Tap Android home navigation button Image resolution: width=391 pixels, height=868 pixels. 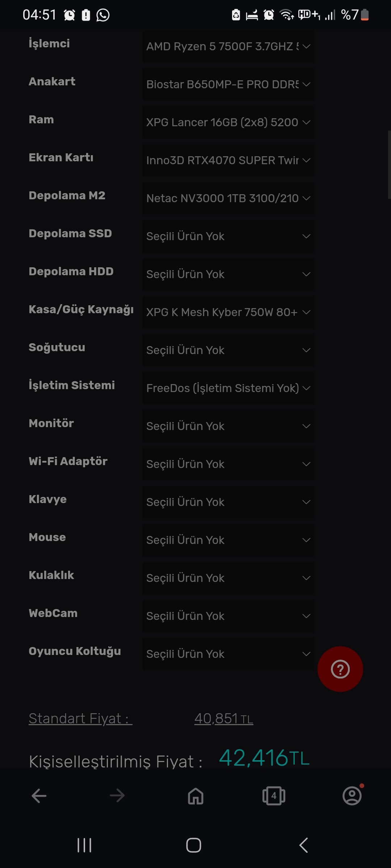[x=194, y=845]
